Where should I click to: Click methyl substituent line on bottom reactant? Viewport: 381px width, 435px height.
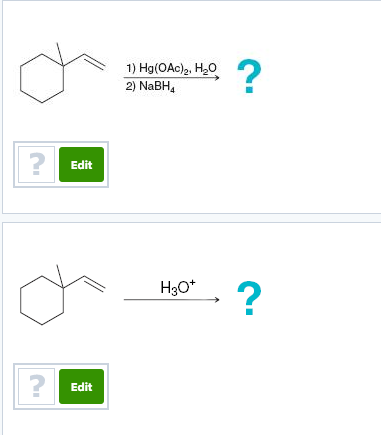pos(60,276)
